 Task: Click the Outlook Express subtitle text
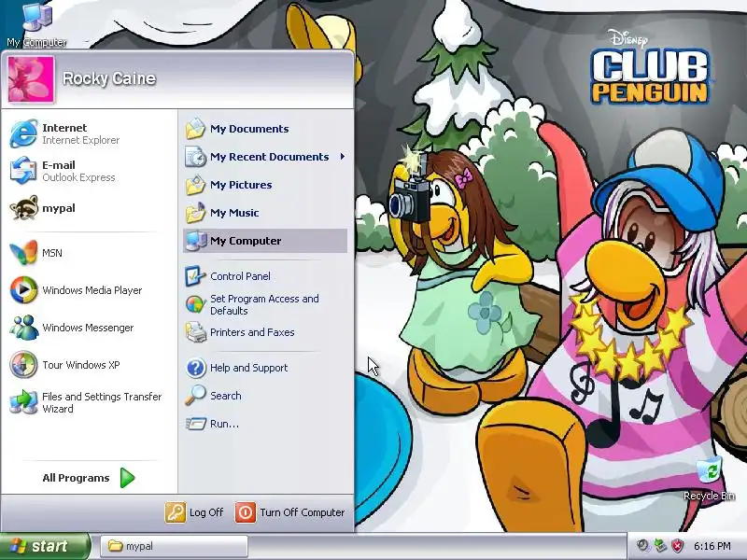point(78,177)
